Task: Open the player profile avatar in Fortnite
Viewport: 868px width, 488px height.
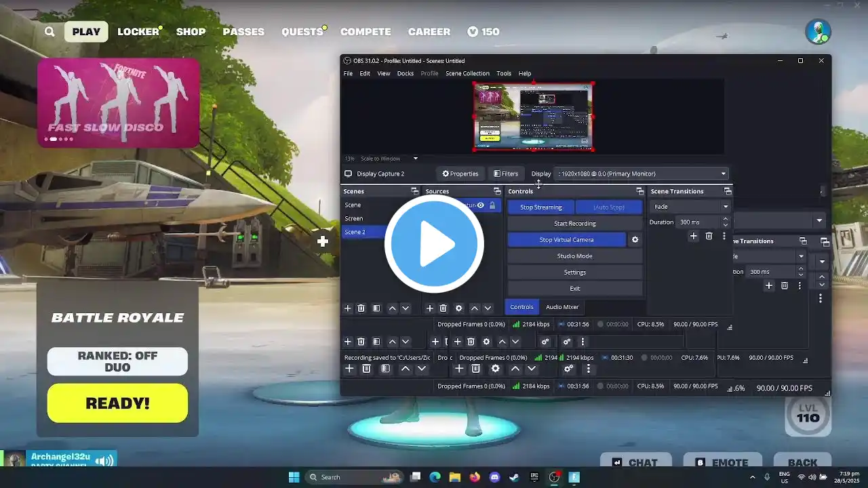Action: pyautogui.click(x=818, y=32)
